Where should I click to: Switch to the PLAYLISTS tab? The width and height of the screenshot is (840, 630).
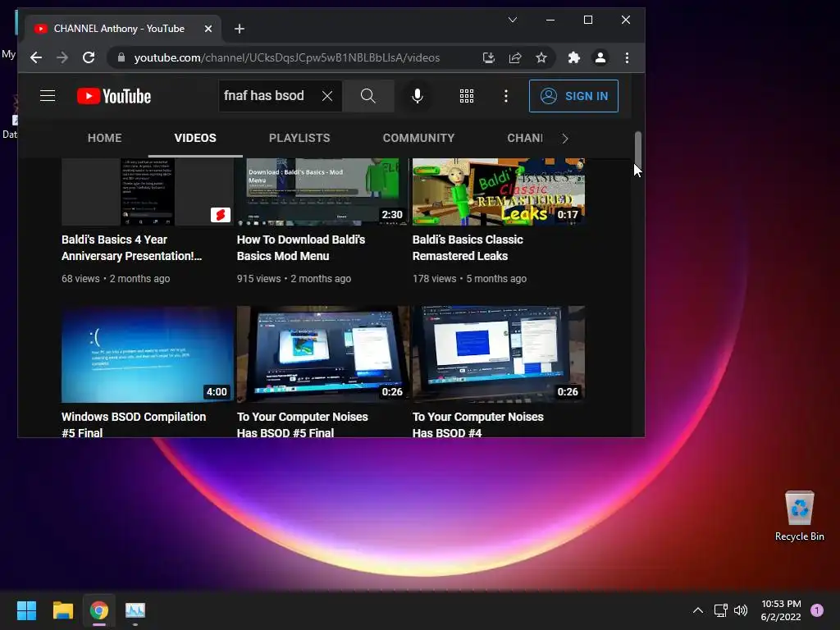click(299, 138)
